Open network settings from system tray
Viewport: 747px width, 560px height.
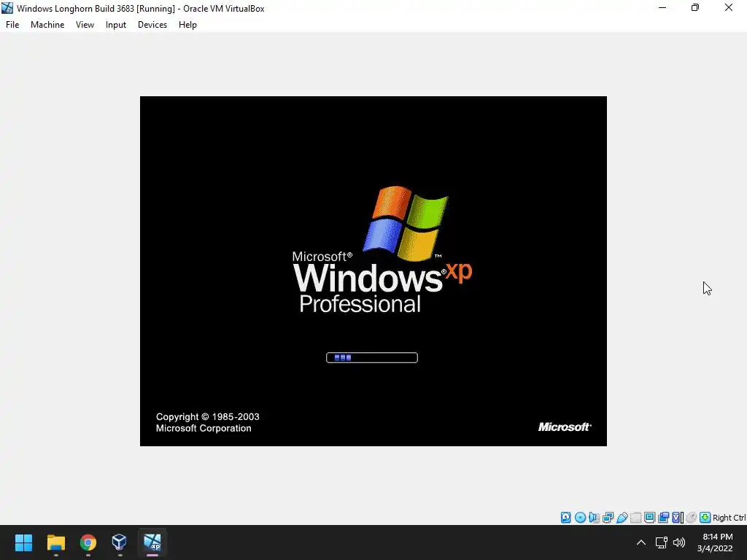point(661,542)
